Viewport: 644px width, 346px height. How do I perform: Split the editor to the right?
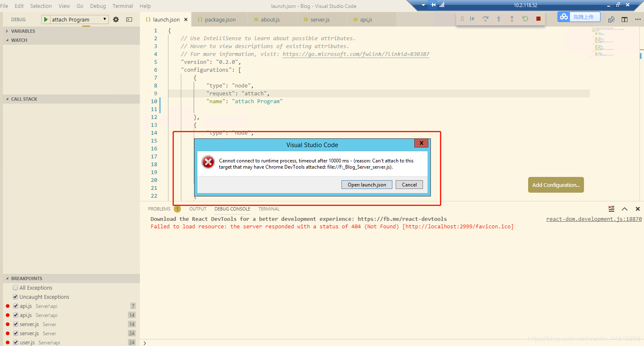(x=625, y=19)
